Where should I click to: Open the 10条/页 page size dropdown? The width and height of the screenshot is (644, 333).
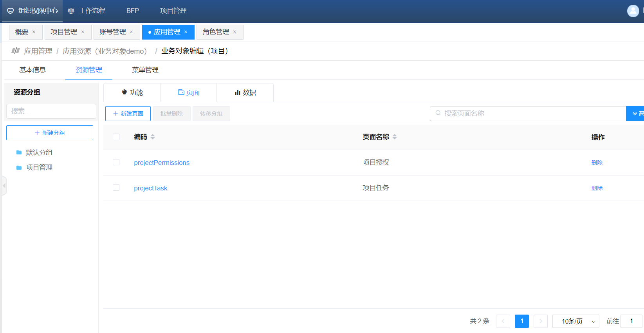pos(575,321)
